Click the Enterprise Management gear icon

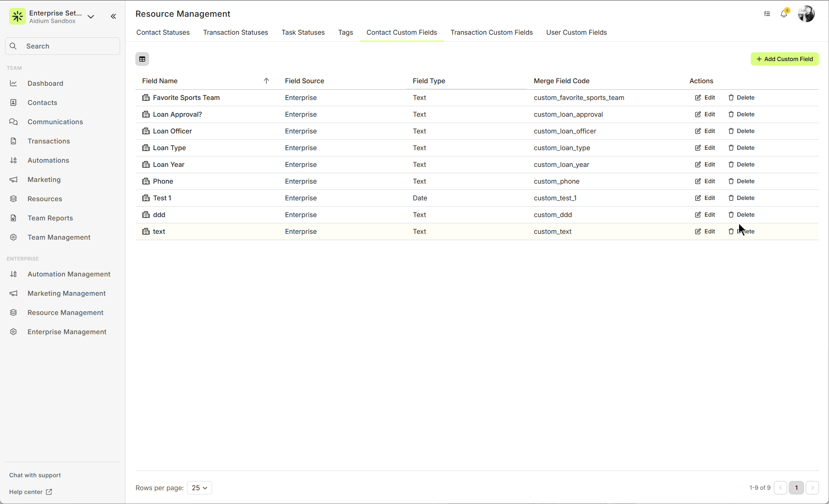(13, 332)
